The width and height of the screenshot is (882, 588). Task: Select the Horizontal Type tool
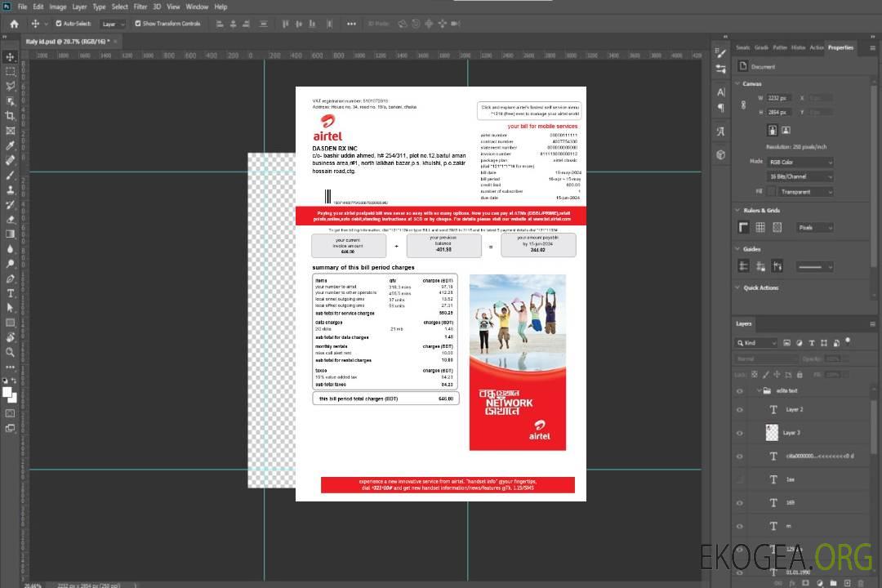click(10, 293)
